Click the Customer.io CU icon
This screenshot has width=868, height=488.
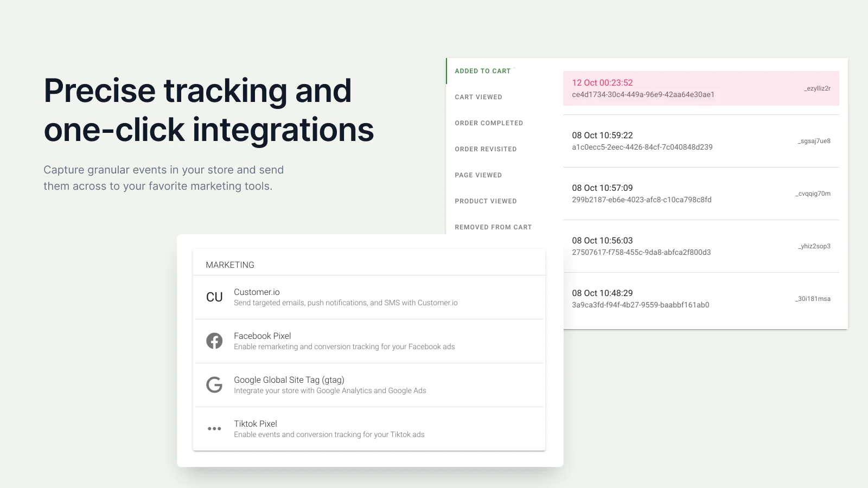coord(214,297)
